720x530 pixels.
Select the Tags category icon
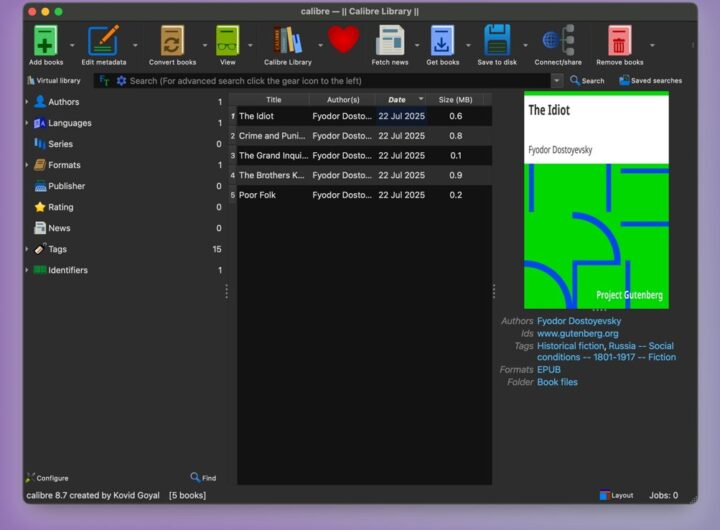pyautogui.click(x=40, y=249)
